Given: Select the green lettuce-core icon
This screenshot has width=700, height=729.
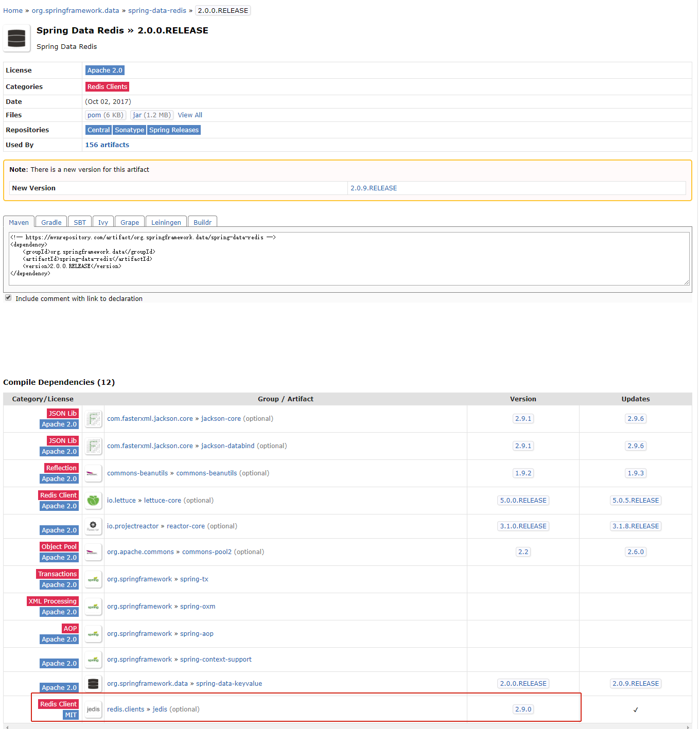Looking at the screenshot, I should coord(93,500).
